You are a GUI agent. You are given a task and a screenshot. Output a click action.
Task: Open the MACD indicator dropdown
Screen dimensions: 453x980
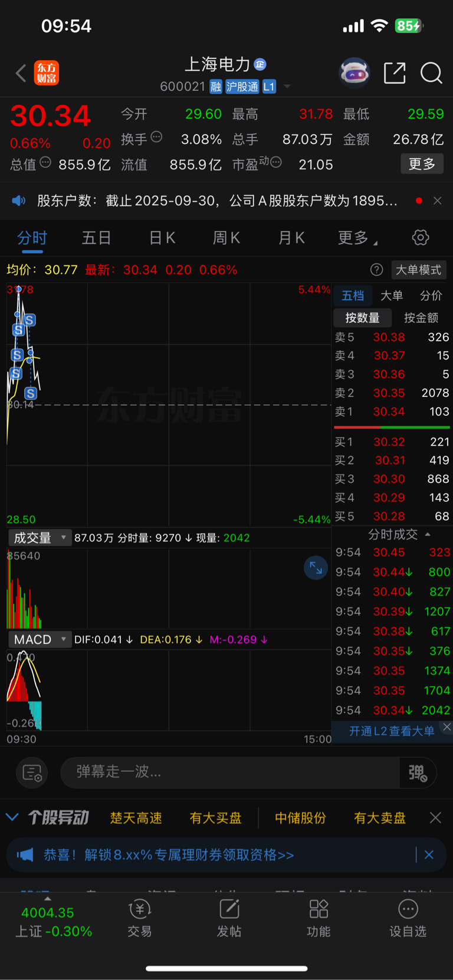coord(40,639)
